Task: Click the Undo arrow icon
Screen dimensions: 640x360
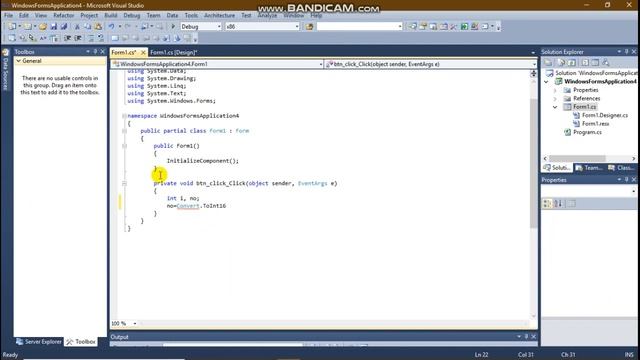Action: click(111, 27)
